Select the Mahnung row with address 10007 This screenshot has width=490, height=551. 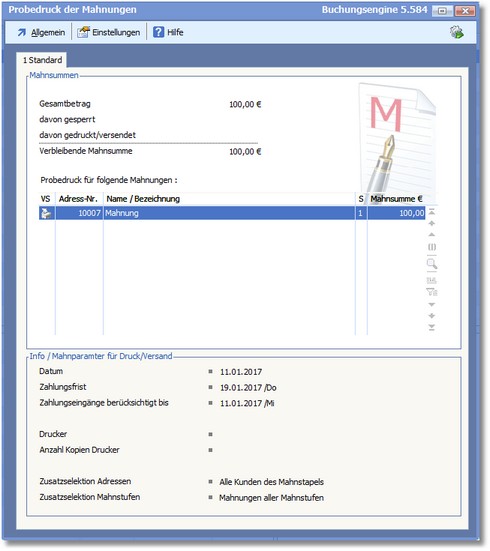(232, 213)
